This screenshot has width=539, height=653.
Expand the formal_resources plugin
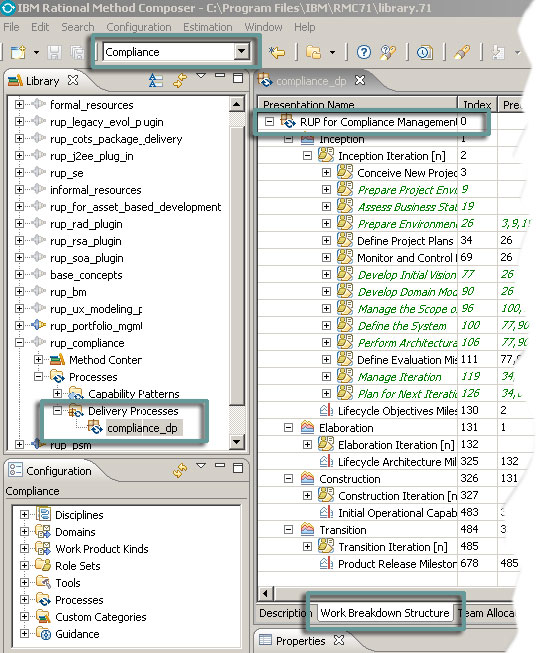[19, 104]
